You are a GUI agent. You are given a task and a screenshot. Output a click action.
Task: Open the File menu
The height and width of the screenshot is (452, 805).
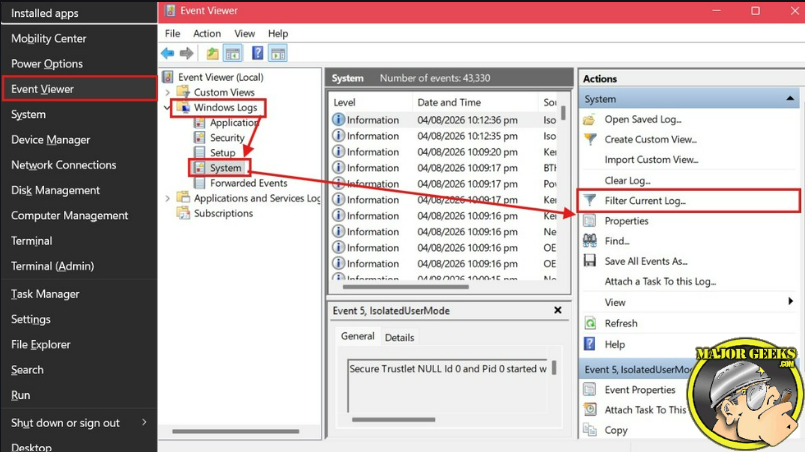coord(172,33)
